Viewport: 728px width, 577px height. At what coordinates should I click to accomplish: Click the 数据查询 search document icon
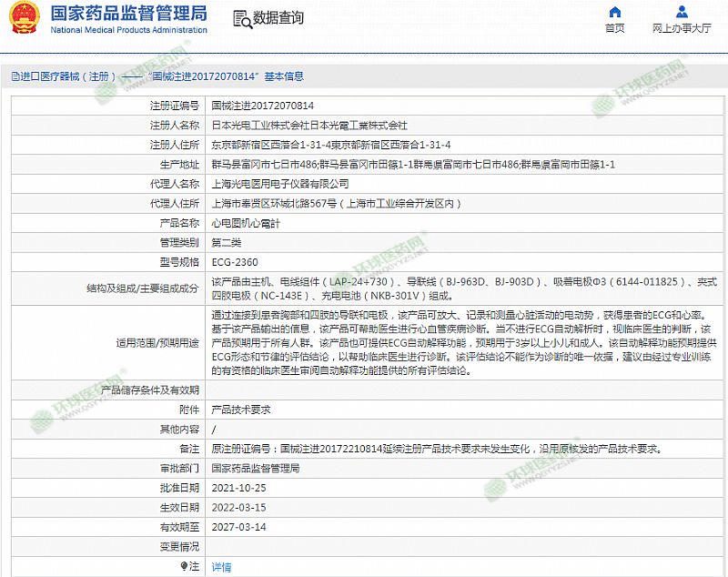coord(241,19)
